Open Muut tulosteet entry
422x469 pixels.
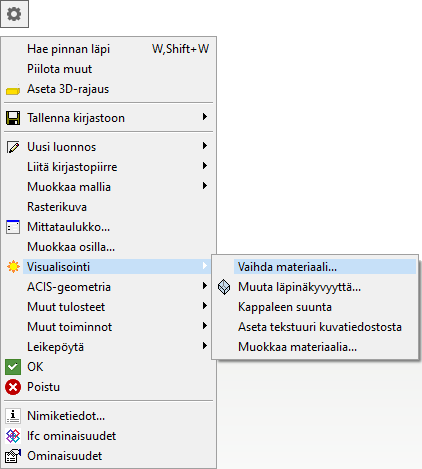[x=108, y=307]
